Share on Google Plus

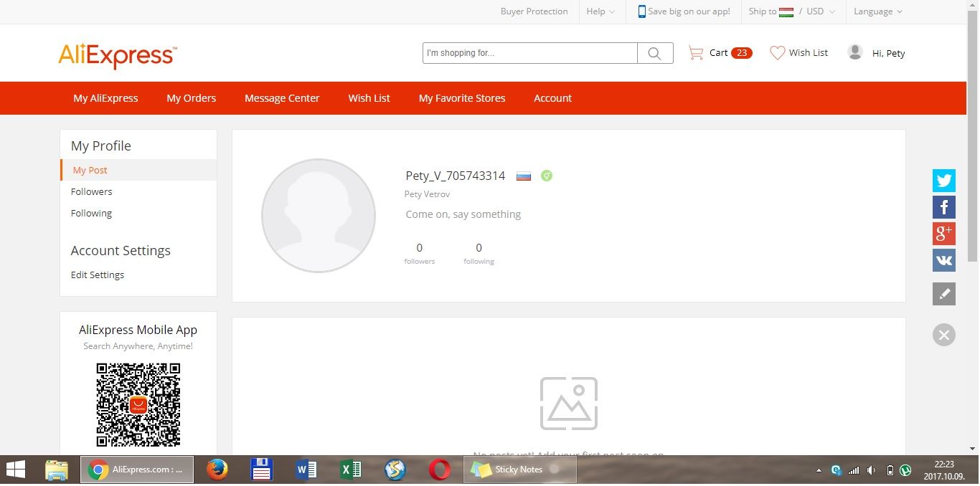click(x=943, y=234)
